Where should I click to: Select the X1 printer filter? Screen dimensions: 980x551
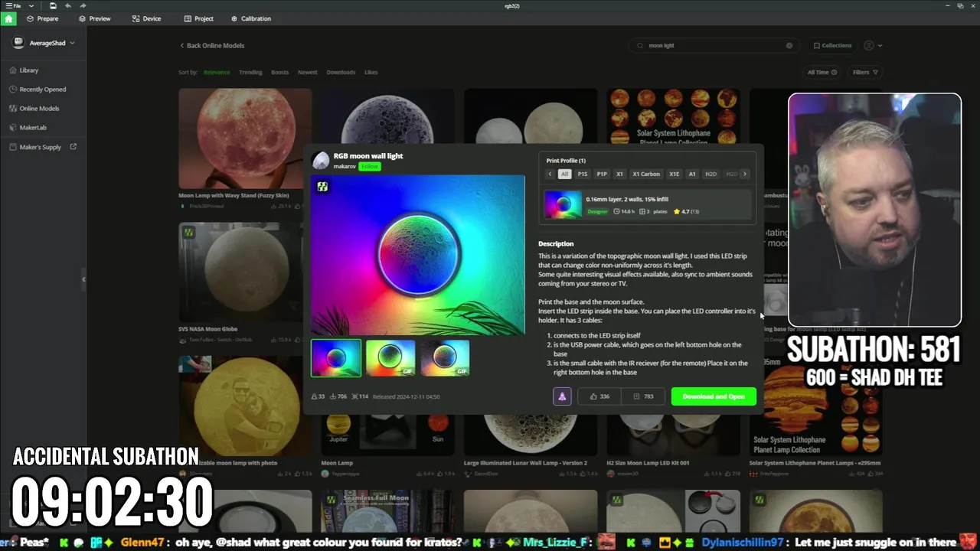619,174
